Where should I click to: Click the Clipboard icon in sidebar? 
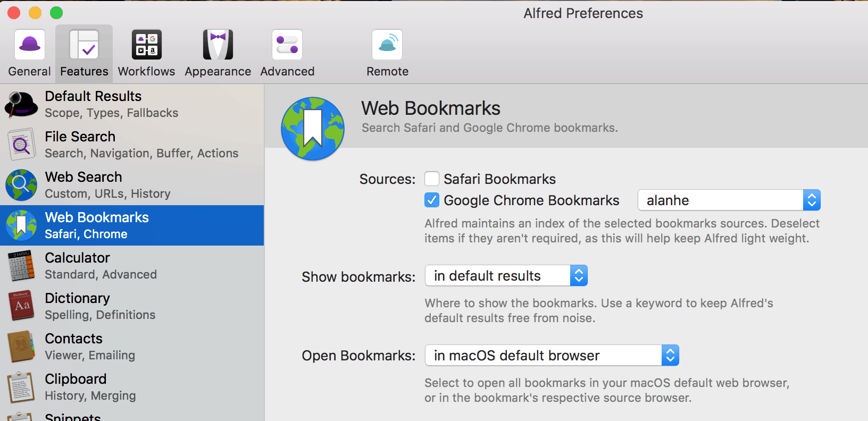click(21, 387)
